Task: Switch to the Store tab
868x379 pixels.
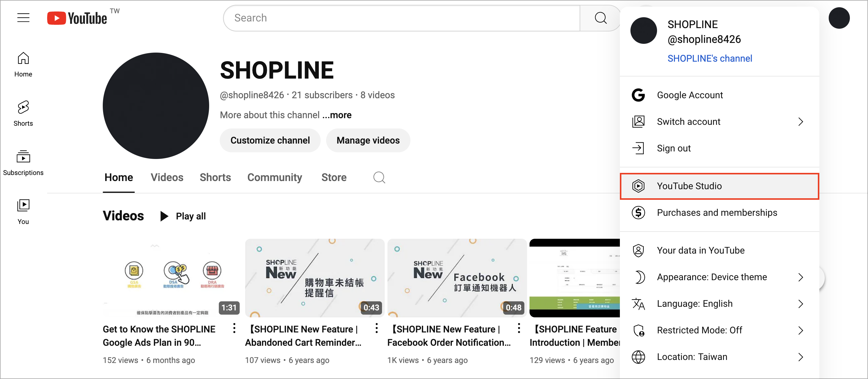Action: 334,177
